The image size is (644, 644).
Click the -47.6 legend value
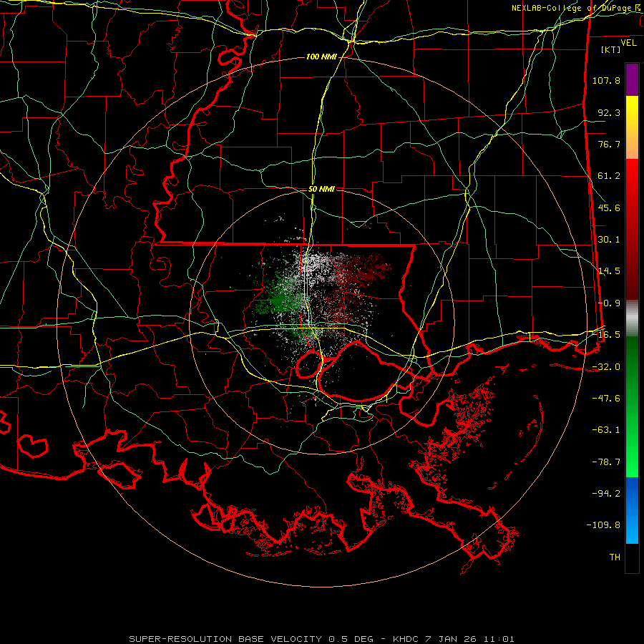(606, 399)
